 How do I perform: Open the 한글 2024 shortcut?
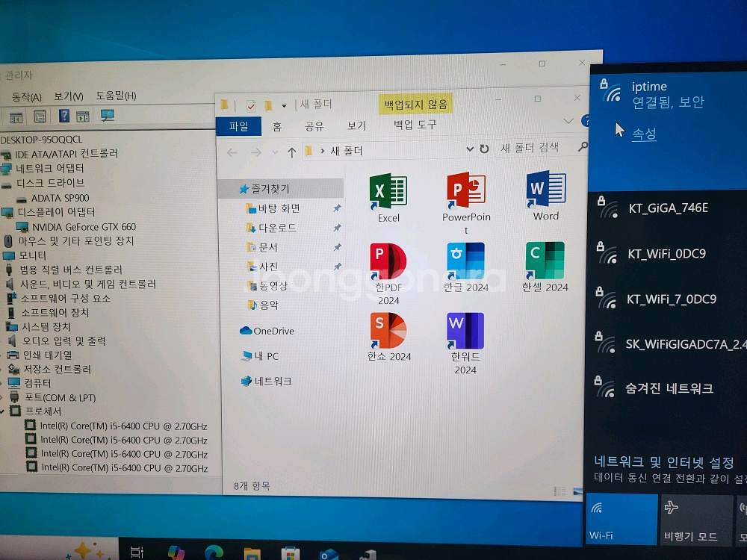466,262
